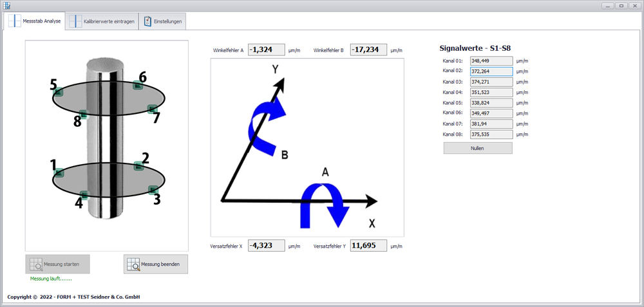Open the Einstellungen tab

163,21
